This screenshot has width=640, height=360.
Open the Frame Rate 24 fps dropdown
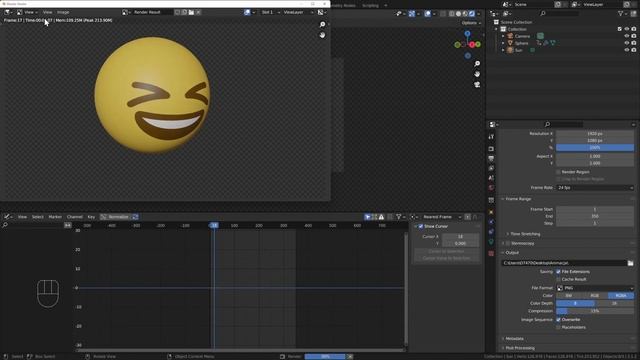pyautogui.click(x=595, y=188)
